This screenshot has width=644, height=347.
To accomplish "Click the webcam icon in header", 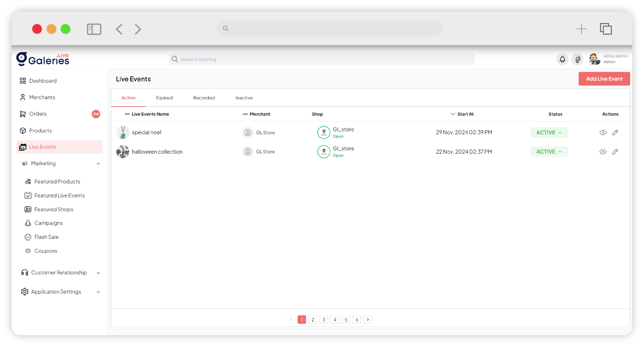I will click(x=577, y=59).
